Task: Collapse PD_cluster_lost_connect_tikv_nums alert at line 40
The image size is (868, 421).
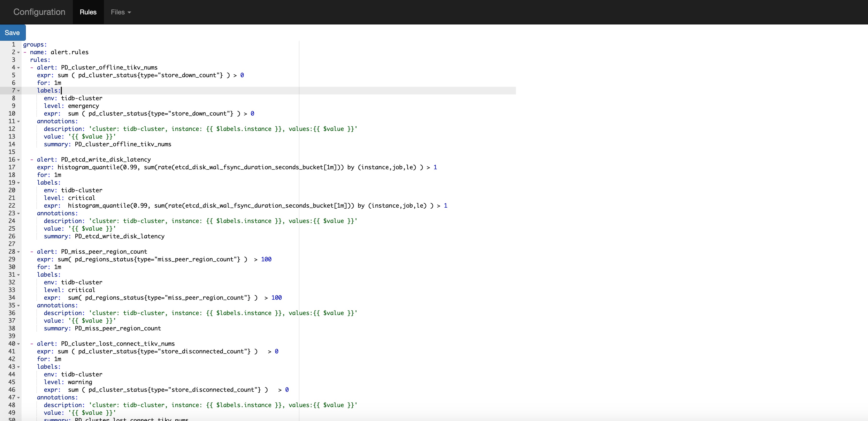Action: (18, 344)
